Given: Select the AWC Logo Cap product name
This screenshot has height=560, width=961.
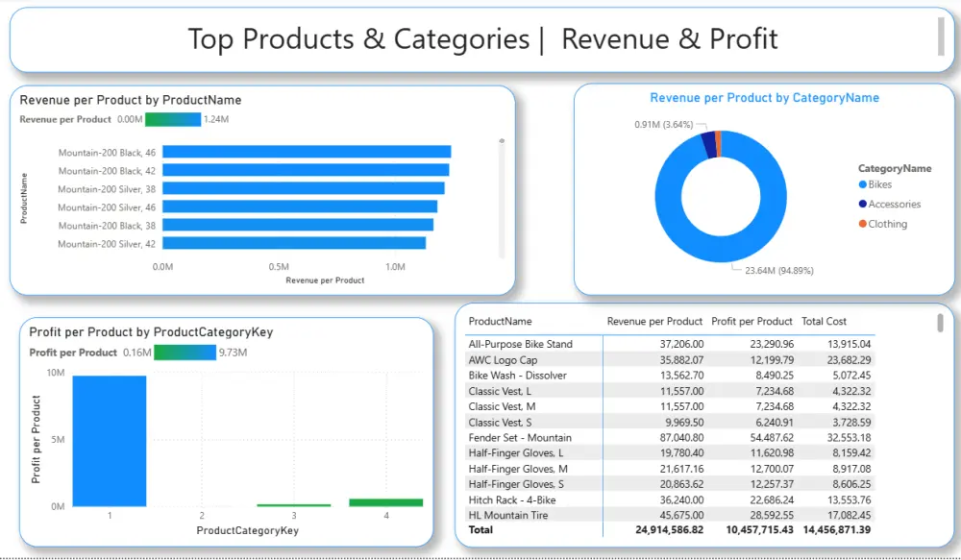Looking at the screenshot, I should coord(503,360).
